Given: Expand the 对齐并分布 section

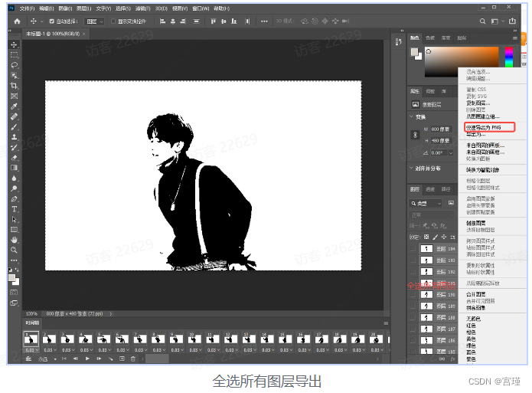Looking at the screenshot, I should [x=412, y=168].
